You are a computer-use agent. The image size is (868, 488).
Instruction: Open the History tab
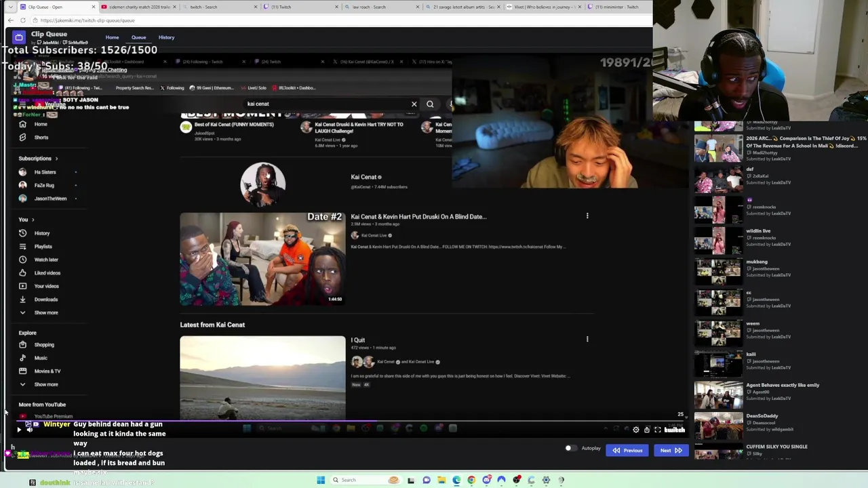tap(166, 37)
